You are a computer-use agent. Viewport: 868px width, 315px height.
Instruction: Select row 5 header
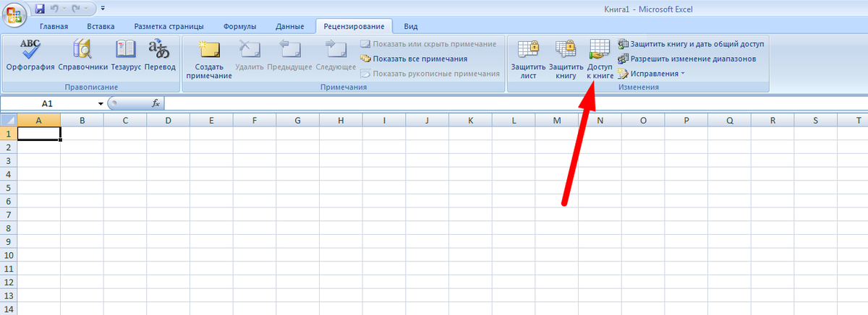8,187
